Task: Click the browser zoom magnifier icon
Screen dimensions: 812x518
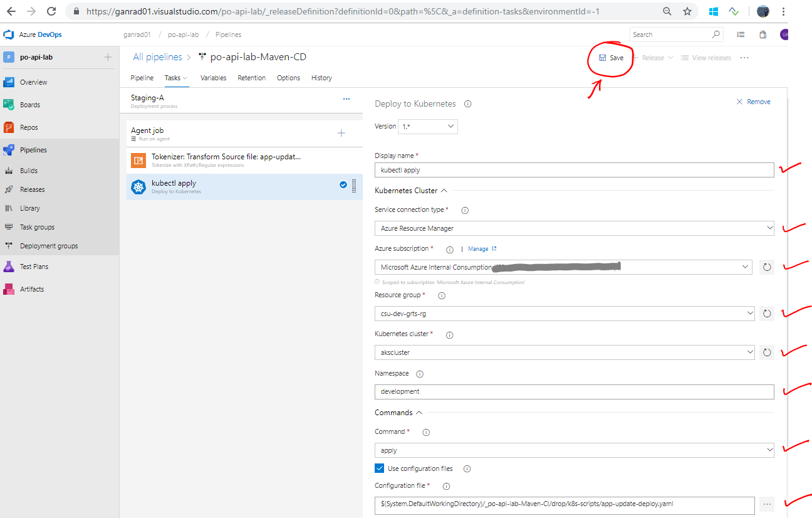Action: [668, 11]
